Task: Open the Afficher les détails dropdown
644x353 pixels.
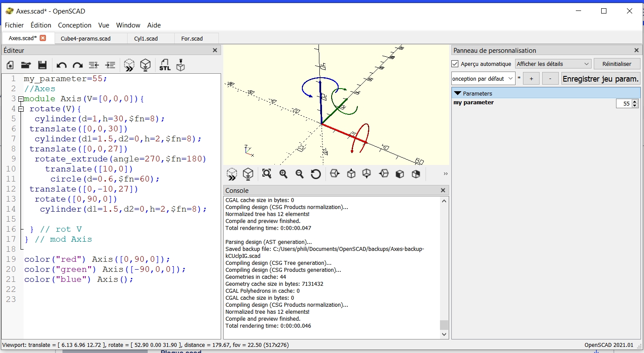Action: pos(553,64)
